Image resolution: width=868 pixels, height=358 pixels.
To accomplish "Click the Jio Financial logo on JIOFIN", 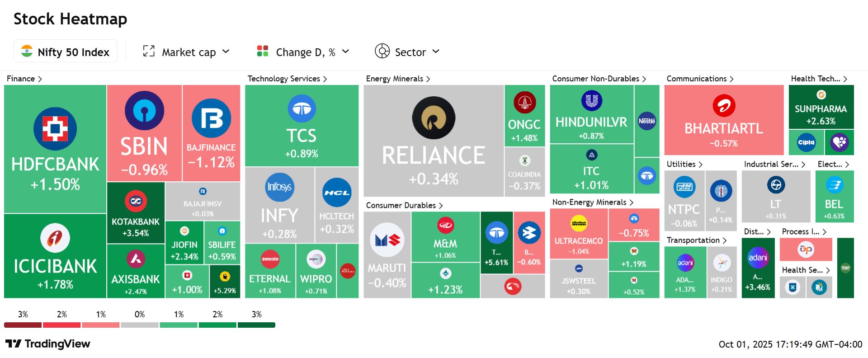I will pyautogui.click(x=184, y=231).
